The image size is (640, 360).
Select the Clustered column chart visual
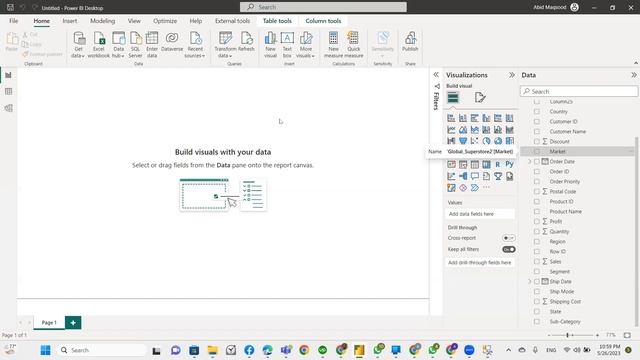486,118
